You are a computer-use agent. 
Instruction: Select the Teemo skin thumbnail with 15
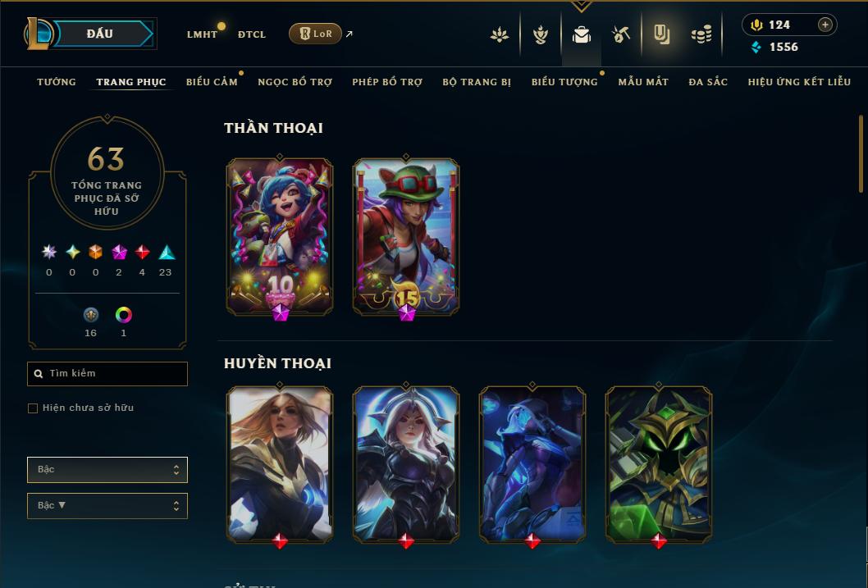point(406,237)
